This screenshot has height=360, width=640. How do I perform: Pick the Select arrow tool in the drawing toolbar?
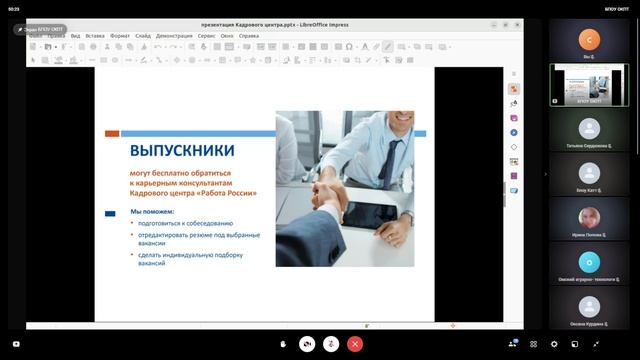[33, 60]
